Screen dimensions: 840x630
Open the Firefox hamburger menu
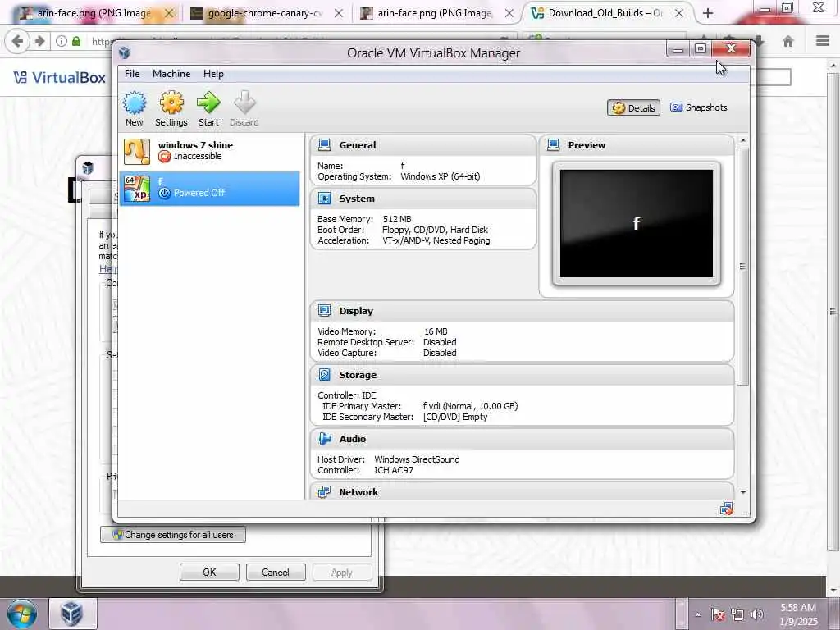tap(823, 41)
